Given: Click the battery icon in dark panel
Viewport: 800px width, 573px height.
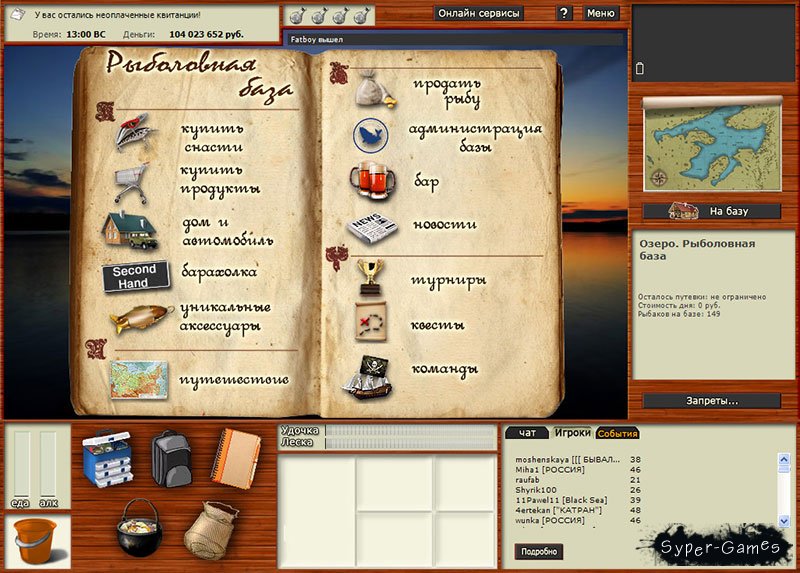Looking at the screenshot, I should (640, 68).
